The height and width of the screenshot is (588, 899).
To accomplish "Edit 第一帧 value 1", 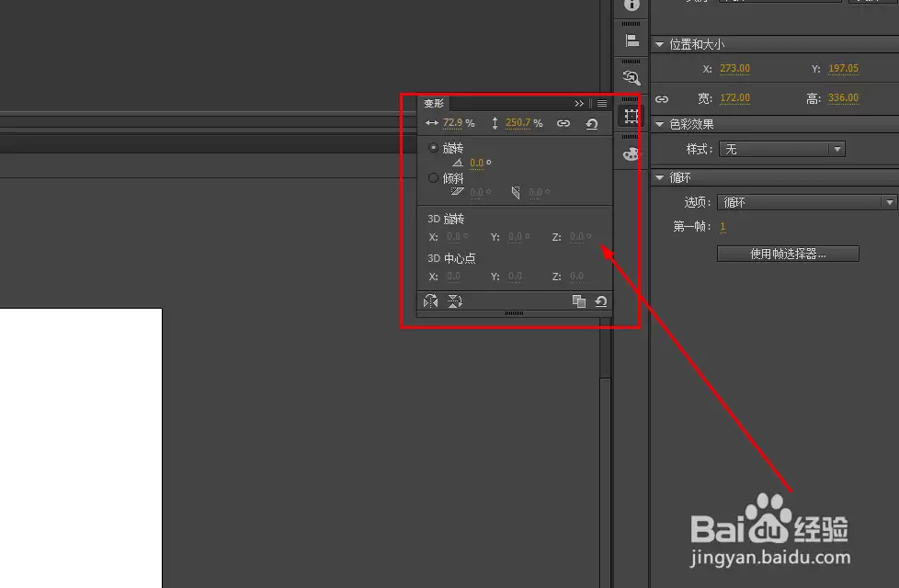I will pyautogui.click(x=723, y=227).
